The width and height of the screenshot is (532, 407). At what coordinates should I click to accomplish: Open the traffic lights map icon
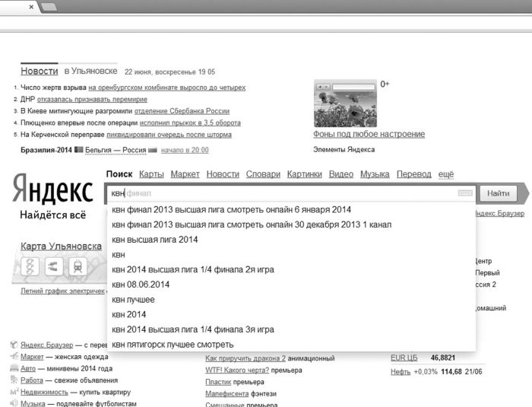[30, 266]
